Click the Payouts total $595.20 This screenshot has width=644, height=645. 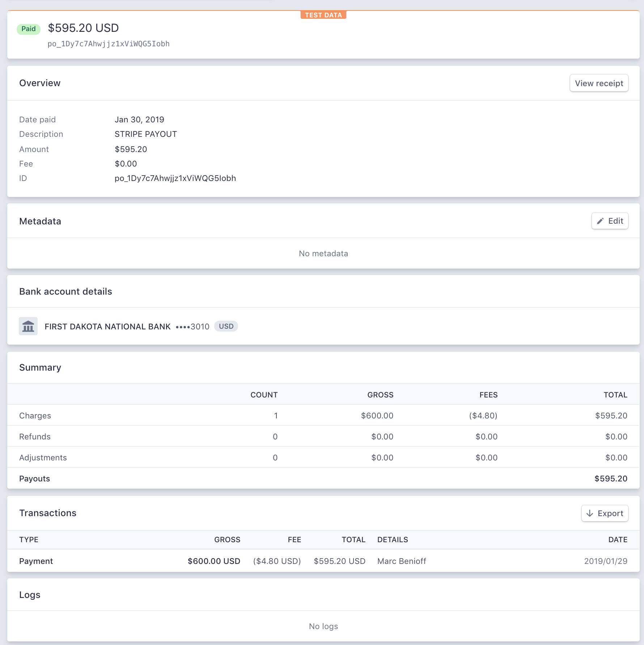pyautogui.click(x=611, y=479)
